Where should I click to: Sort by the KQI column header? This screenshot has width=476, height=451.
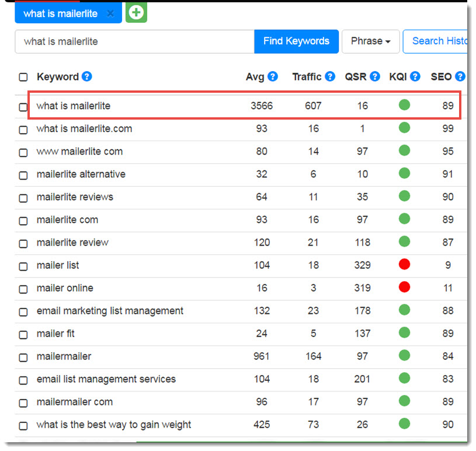(x=398, y=77)
